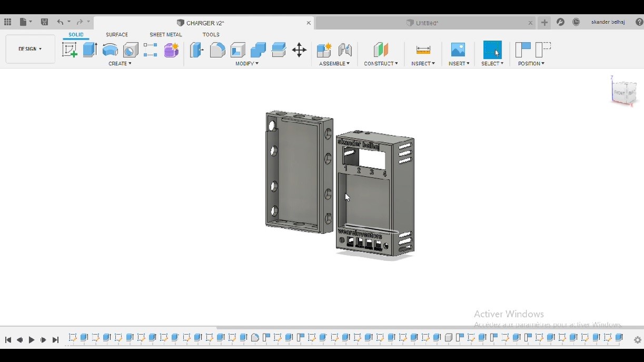
Task: Switch to the SURFACE tab
Action: tap(117, 35)
